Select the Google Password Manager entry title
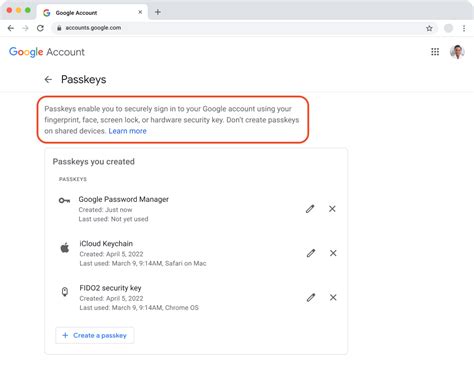 pyautogui.click(x=124, y=199)
